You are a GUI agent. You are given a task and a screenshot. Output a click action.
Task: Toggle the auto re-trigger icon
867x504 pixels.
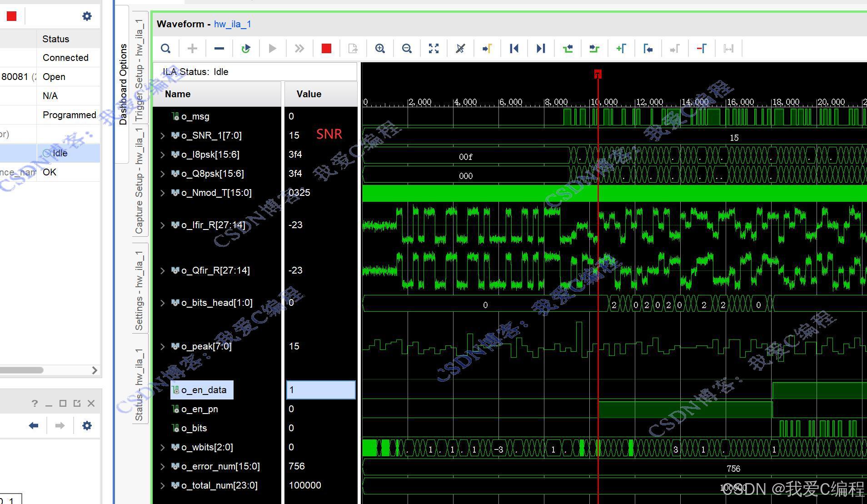click(246, 49)
